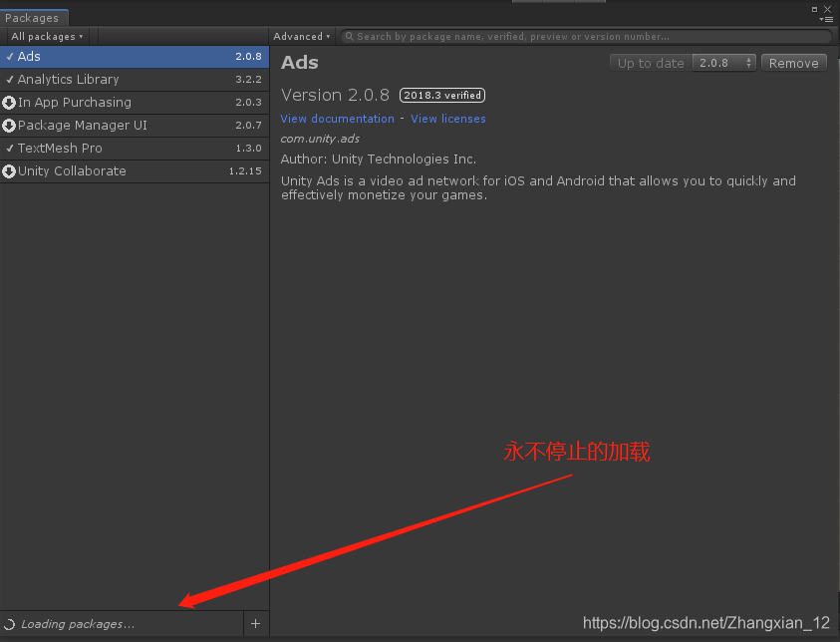Screen dimensions: 840x642
Task: Select the Ads package row
Action: coord(134,57)
